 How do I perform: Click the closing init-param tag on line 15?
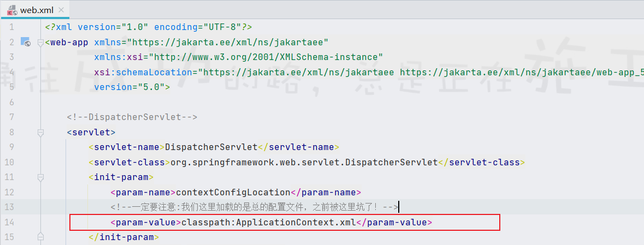pos(123,237)
